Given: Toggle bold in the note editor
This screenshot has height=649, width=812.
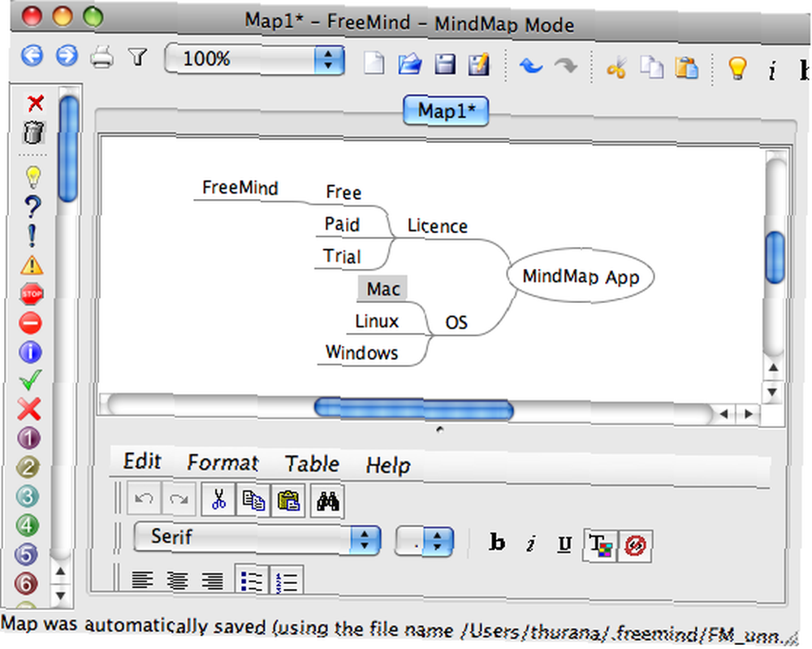Looking at the screenshot, I should (497, 543).
